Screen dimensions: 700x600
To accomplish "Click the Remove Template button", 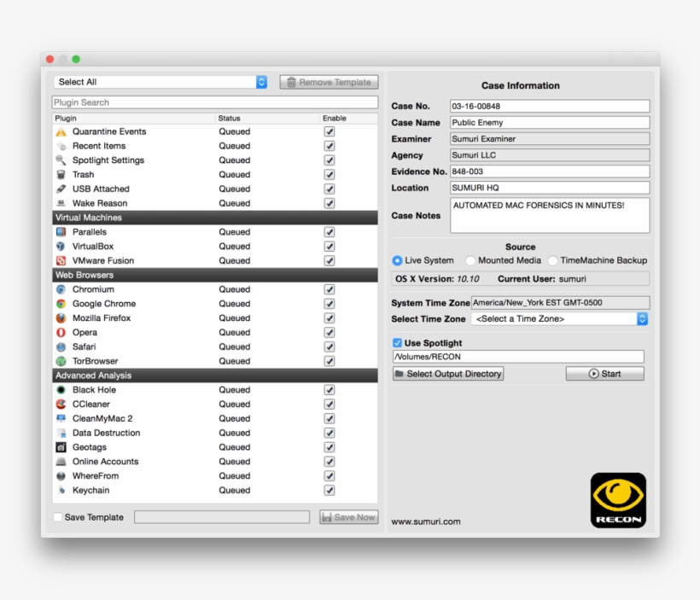I will pyautogui.click(x=329, y=82).
